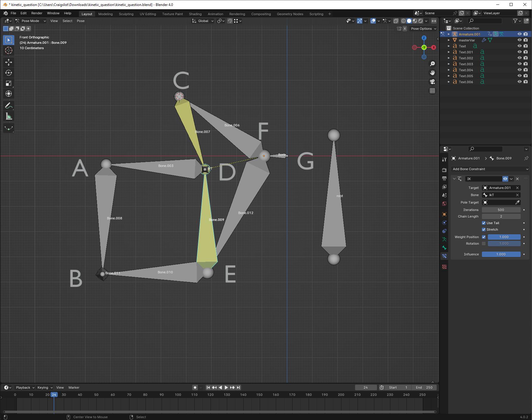Open the World properties tab
This screenshot has height=420, width=532.
pos(444,204)
